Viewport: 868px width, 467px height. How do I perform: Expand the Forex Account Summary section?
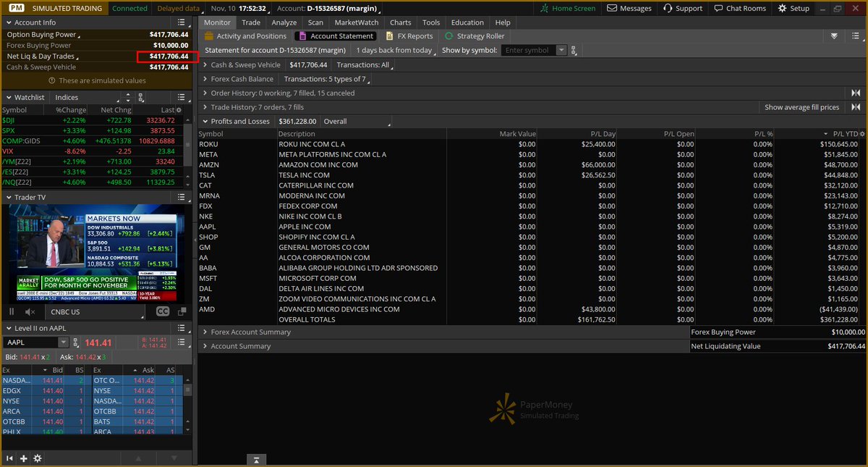click(x=205, y=332)
